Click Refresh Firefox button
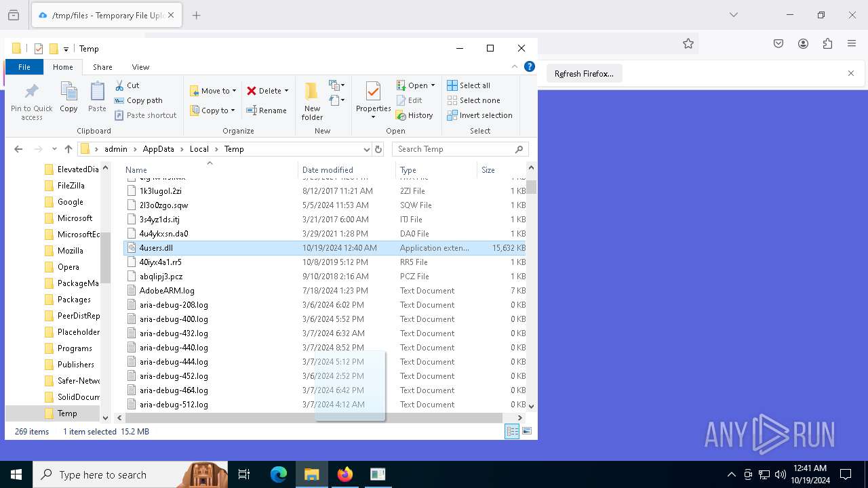Screen dimensions: 868x488 (x=584, y=74)
